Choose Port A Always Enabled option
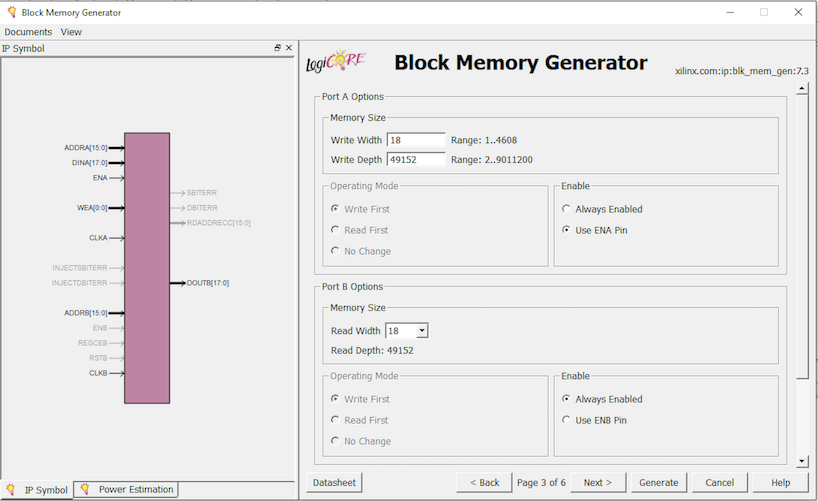 click(x=566, y=209)
